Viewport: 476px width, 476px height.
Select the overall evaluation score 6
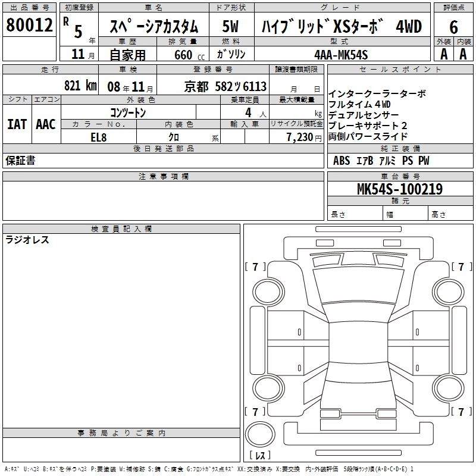click(x=454, y=27)
